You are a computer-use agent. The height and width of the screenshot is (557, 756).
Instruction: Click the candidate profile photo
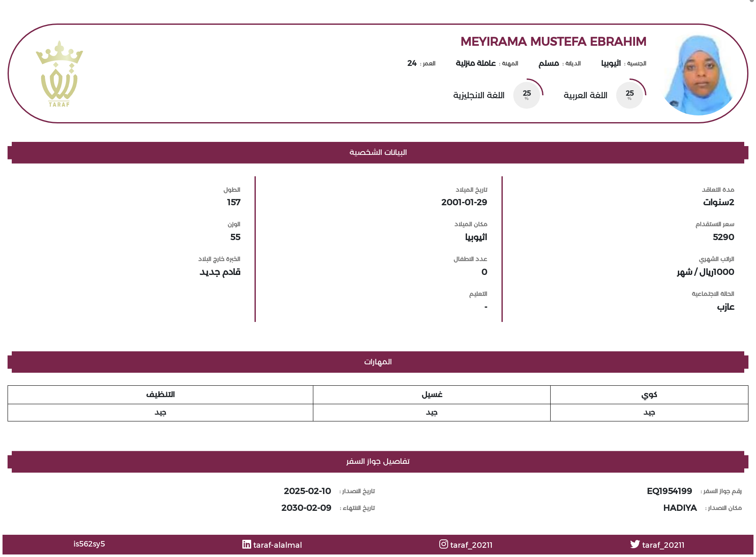point(698,75)
